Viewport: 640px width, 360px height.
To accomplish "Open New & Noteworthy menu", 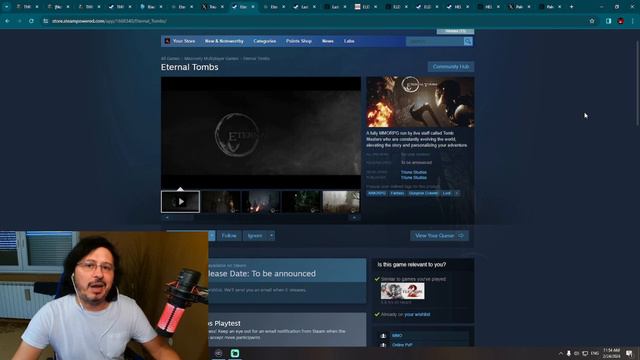I will [224, 41].
